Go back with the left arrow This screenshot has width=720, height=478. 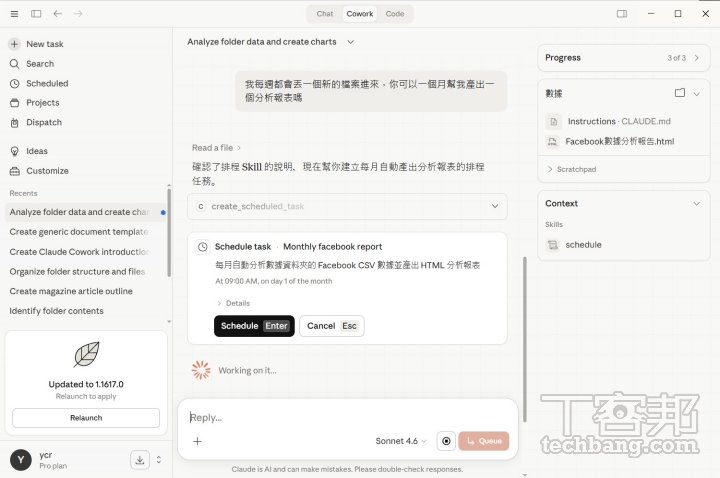pos(57,14)
